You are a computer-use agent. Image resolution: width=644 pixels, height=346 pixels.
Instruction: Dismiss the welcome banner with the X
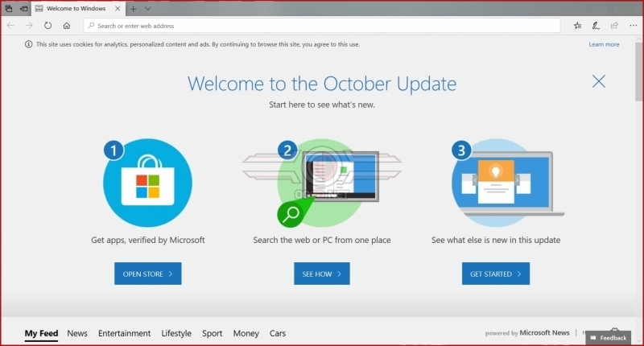coord(599,81)
